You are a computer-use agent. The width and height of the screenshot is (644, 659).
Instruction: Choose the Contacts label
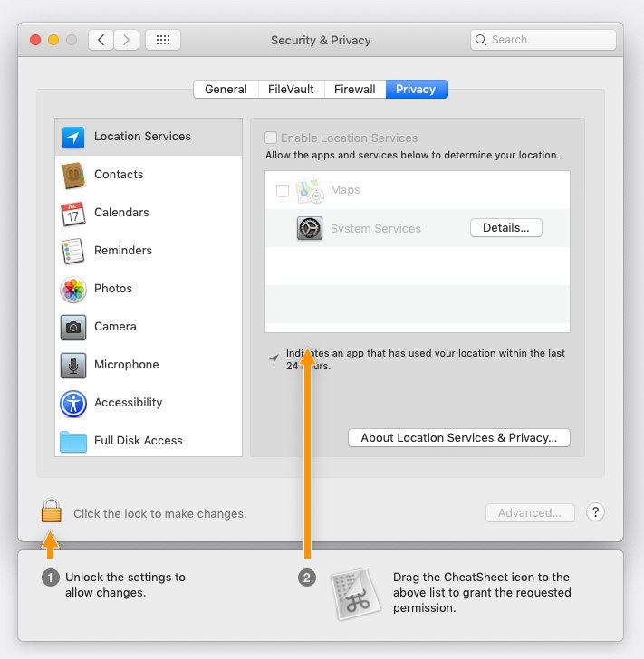click(119, 175)
